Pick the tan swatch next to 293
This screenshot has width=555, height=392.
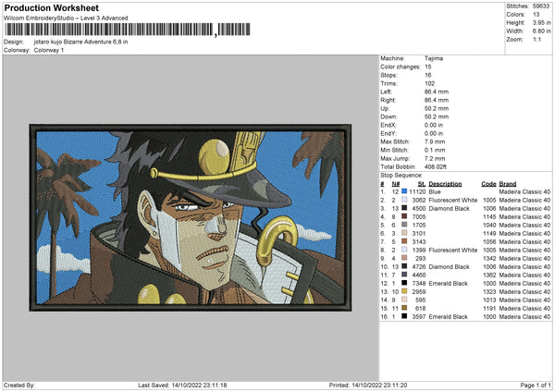(404, 258)
